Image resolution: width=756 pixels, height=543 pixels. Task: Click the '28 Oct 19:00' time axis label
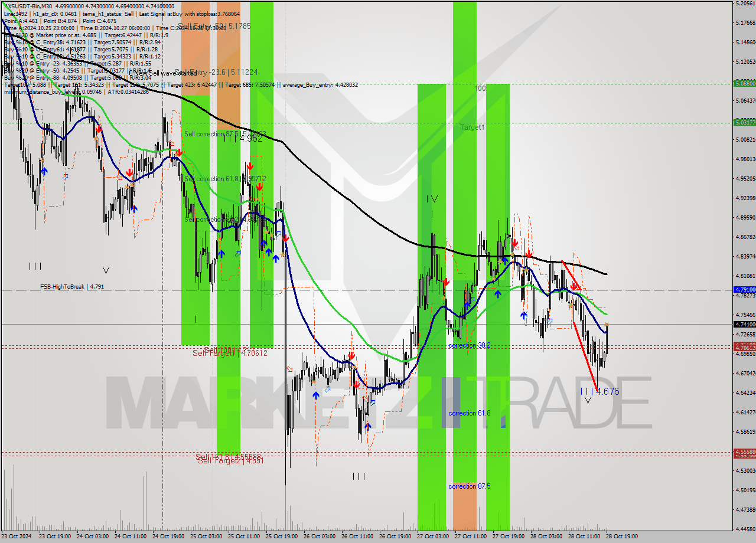pyautogui.click(x=621, y=537)
